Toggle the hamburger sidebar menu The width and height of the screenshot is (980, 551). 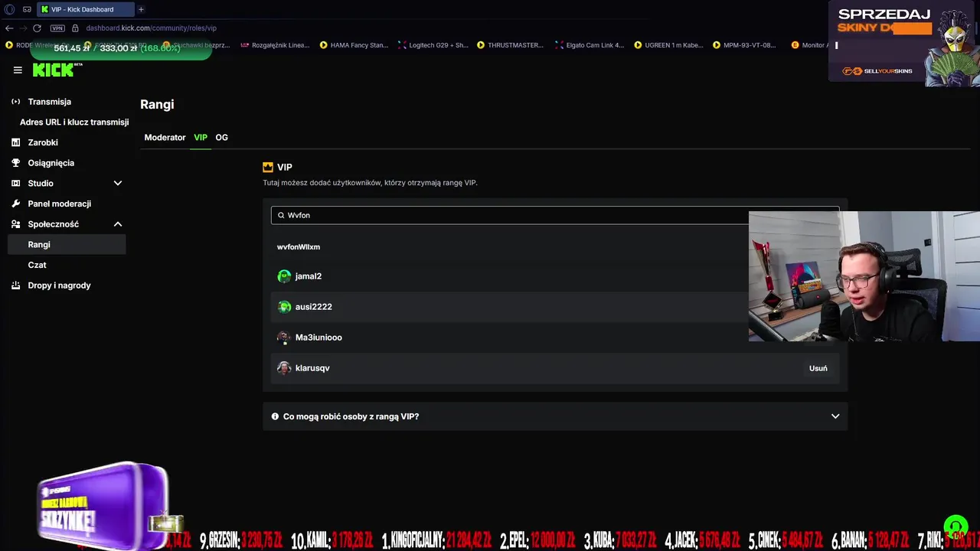[18, 70]
